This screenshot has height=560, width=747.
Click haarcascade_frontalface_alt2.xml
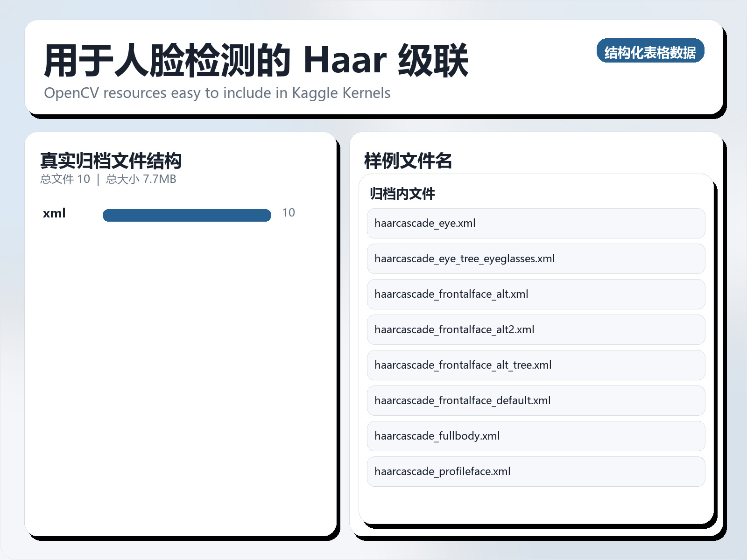[x=535, y=329]
